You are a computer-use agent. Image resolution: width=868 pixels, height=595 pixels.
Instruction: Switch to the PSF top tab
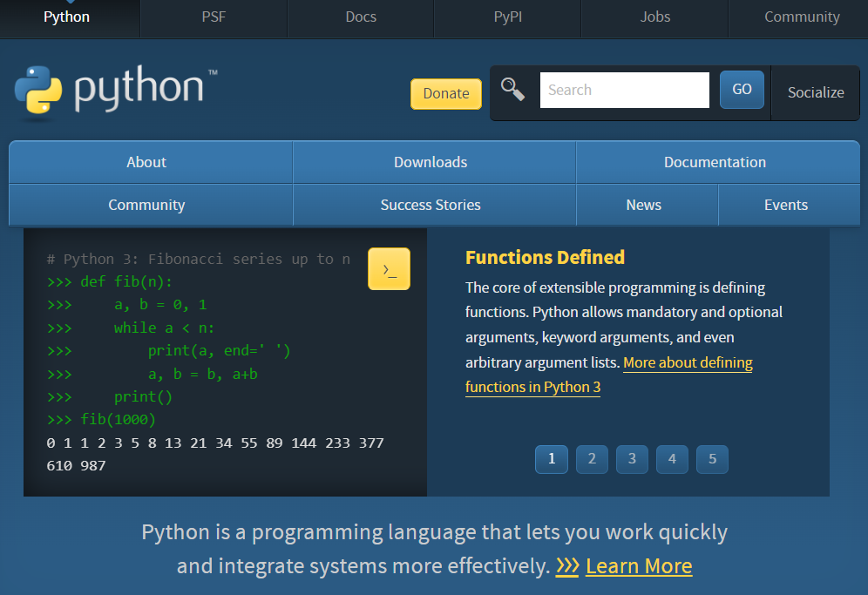(214, 17)
